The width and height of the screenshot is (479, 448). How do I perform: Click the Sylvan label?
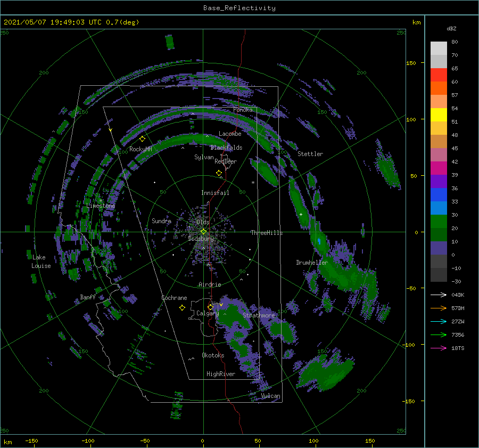click(x=204, y=157)
